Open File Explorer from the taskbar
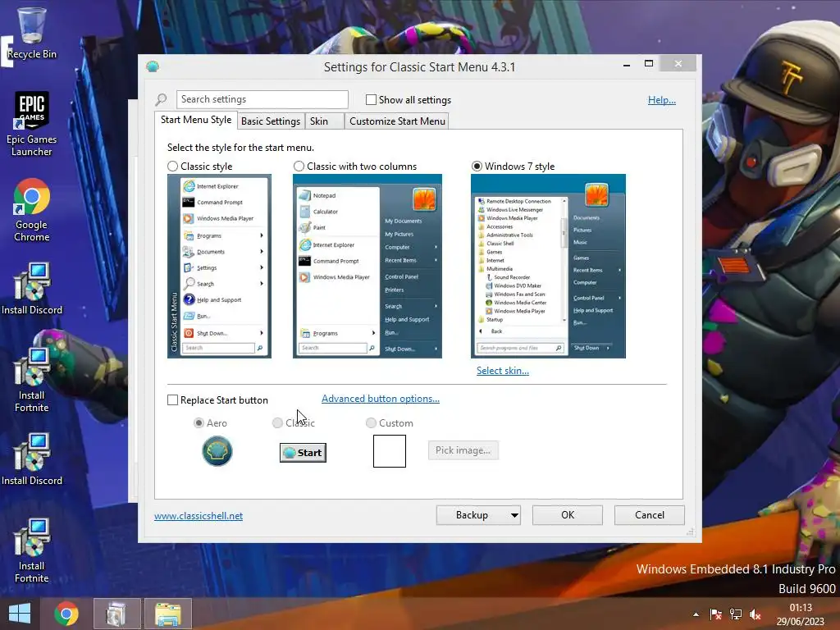This screenshot has height=630, width=840. (167, 614)
